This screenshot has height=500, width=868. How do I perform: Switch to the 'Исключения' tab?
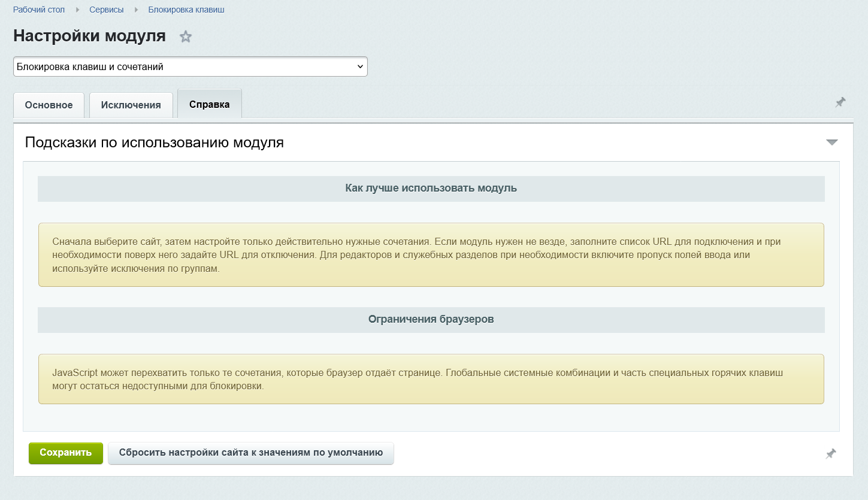[x=131, y=105]
